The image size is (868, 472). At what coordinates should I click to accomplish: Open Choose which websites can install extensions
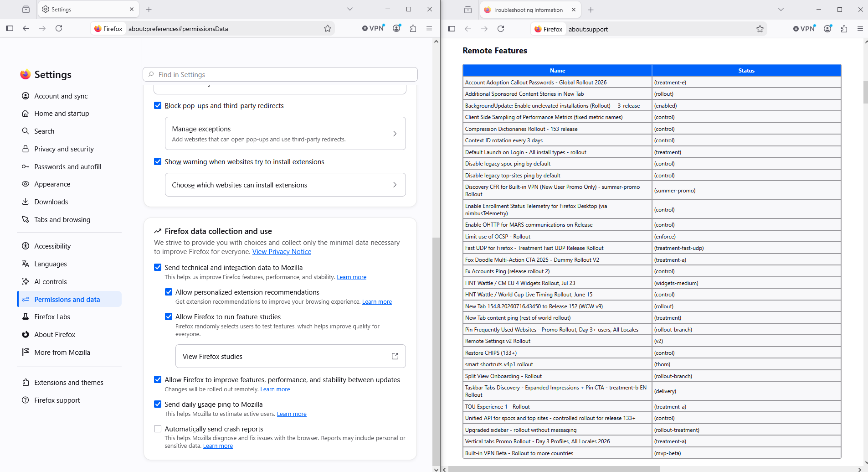(x=285, y=185)
